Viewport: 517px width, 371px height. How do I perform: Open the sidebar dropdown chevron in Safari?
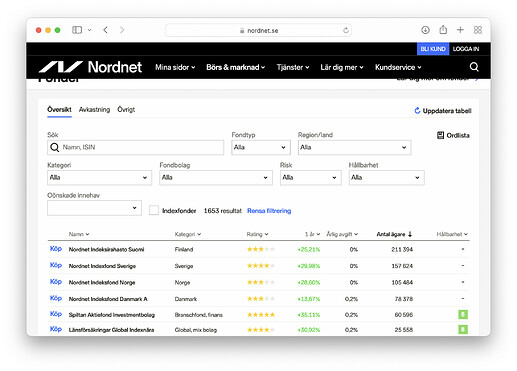pyautogui.click(x=89, y=30)
